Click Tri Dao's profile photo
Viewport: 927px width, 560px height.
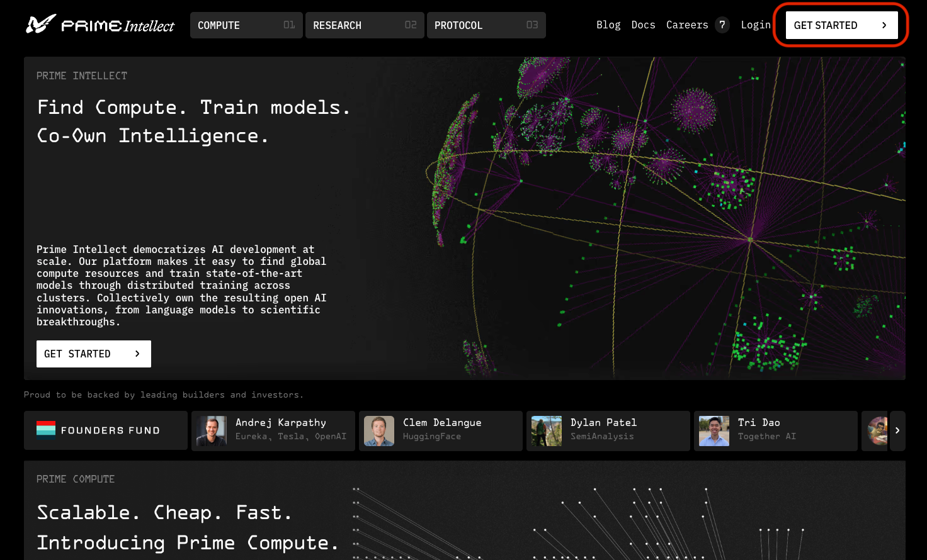714,431
